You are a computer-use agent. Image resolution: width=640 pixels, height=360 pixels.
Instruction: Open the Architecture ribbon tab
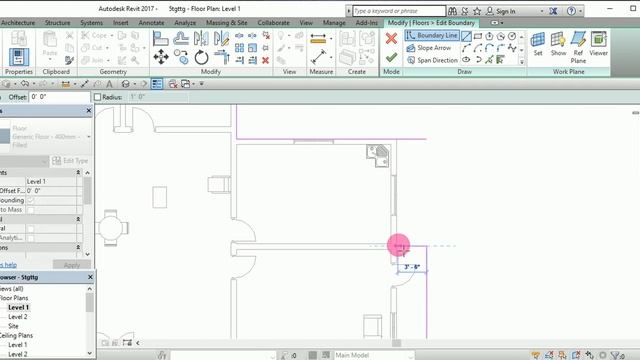pyautogui.click(x=18, y=23)
